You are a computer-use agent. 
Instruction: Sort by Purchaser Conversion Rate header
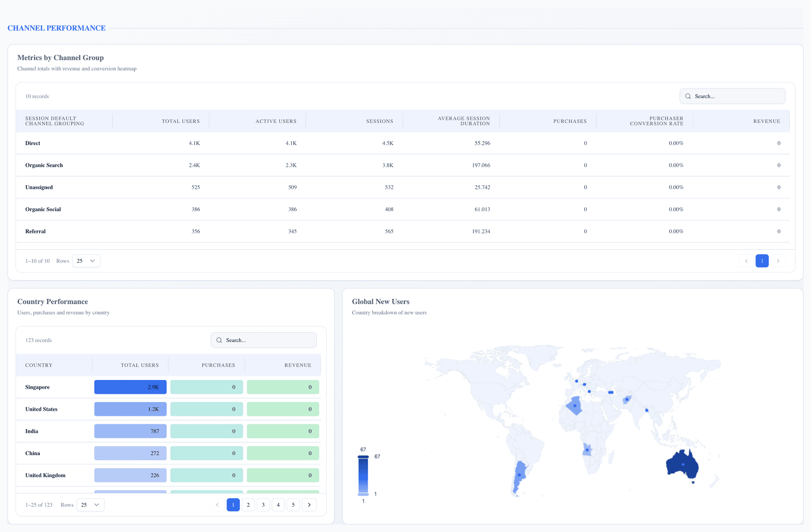tap(645, 121)
